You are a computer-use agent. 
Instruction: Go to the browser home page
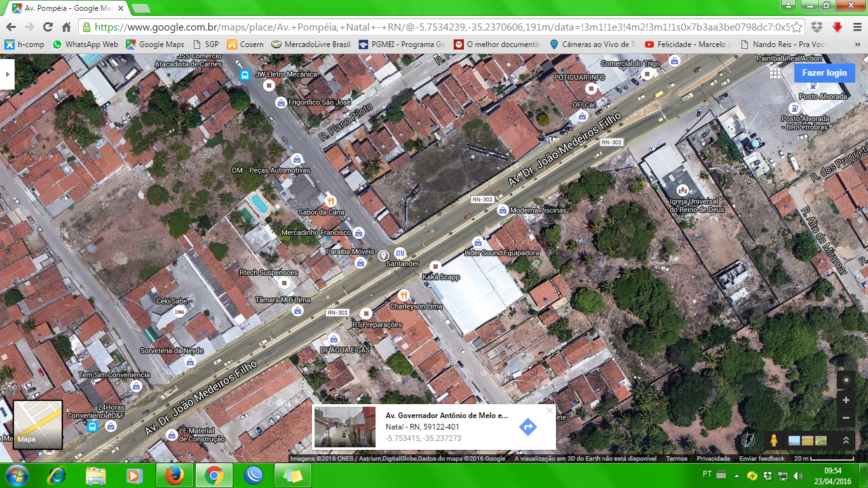point(66,27)
